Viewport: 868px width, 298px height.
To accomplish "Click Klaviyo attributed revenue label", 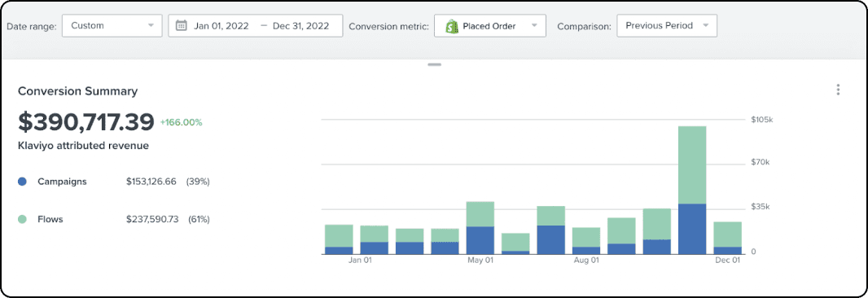I will point(83,146).
